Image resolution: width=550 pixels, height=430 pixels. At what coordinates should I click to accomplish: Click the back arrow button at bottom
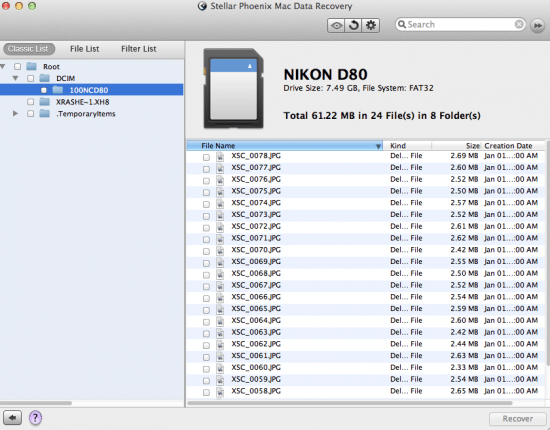pyautogui.click(x=13, y=417)
